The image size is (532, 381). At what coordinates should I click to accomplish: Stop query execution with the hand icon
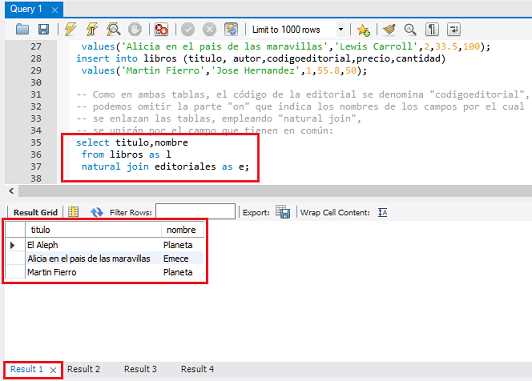[x=135, y=30]
